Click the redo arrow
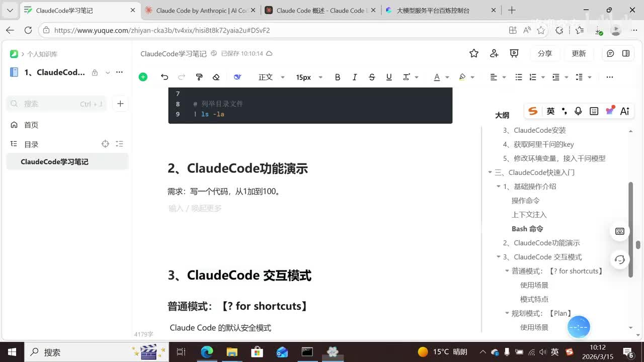The image size is (644, 362). pos(182,77)
